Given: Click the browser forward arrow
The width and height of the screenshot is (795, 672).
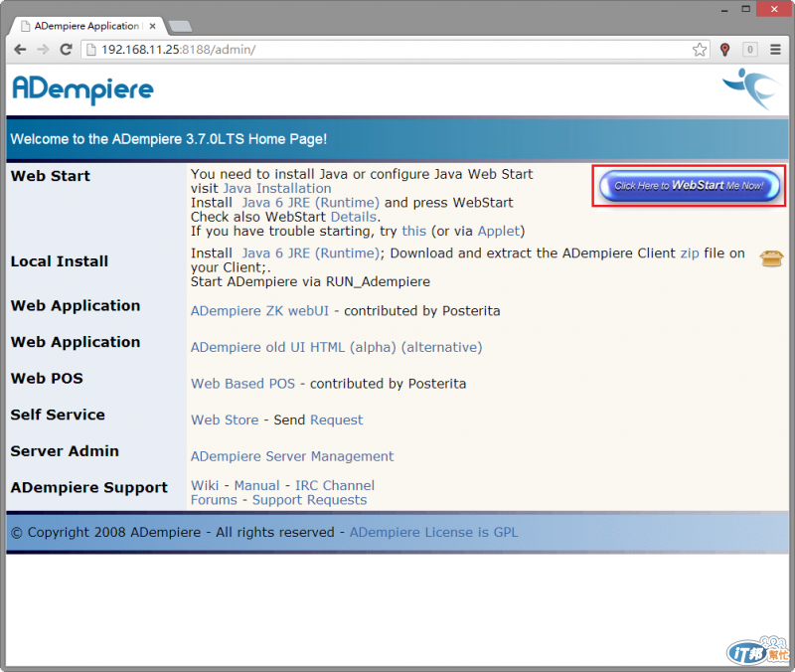Looking at the screenshot, I should [43, 49].
